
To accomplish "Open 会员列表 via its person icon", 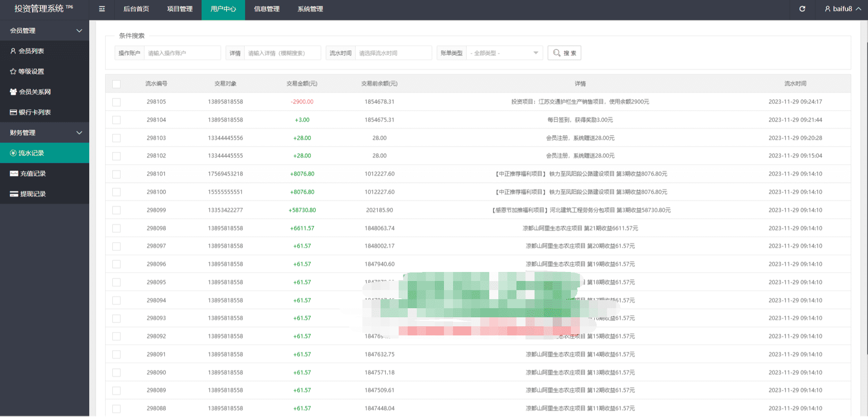I will (13, 51).
